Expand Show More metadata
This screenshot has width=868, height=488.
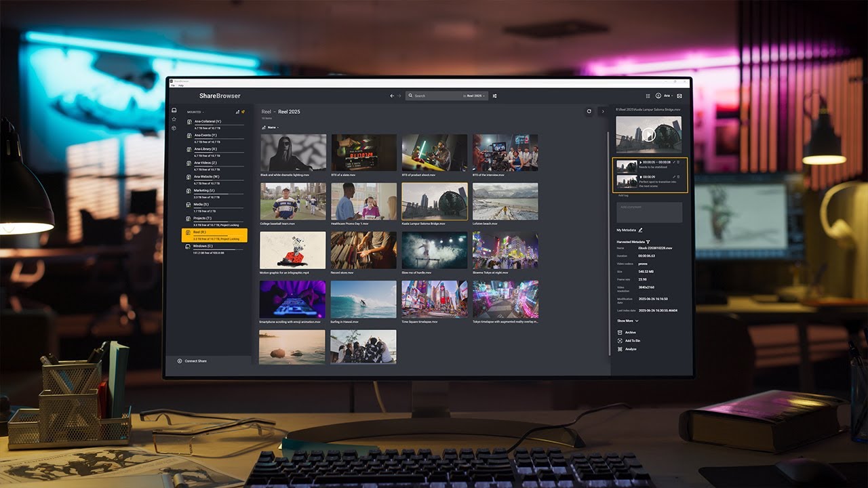627,321
